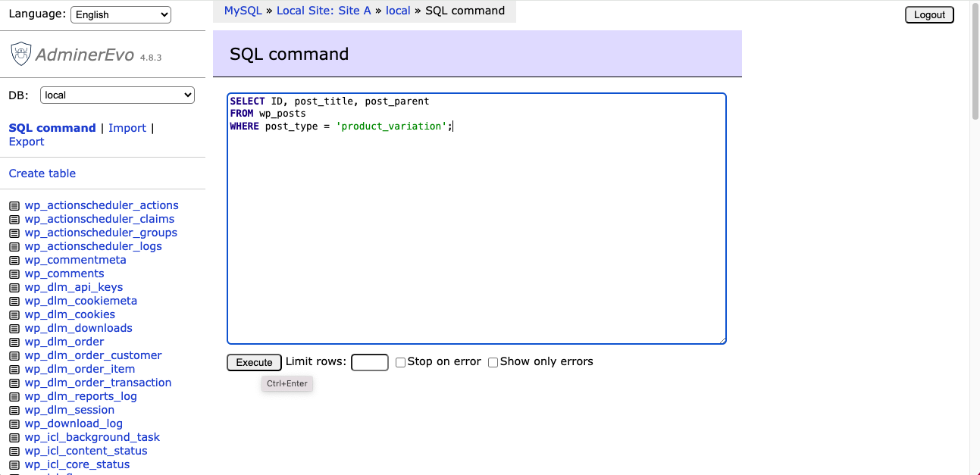This screenshot has height=475, width=980.
Task: Click the AdminerEvo shield logo icon
Action: [21, 54]
